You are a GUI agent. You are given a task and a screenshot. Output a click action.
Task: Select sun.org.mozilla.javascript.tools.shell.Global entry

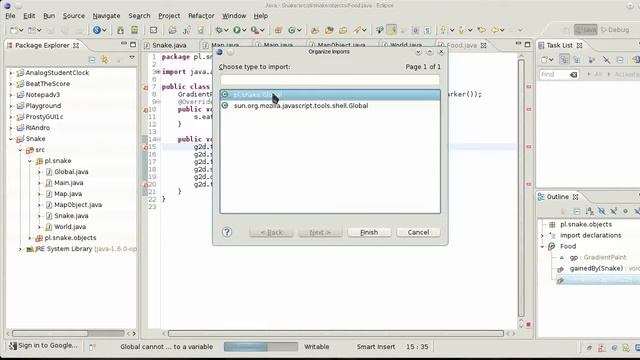coord(330,106)
